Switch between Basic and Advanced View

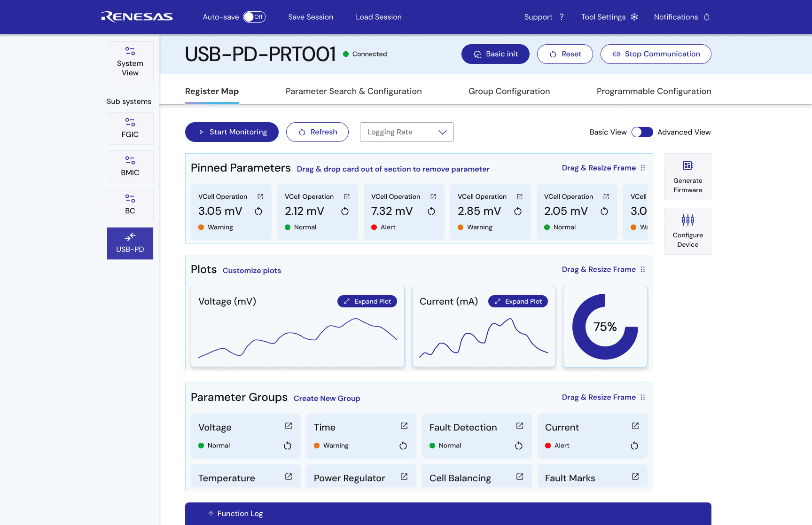(642, 132)
